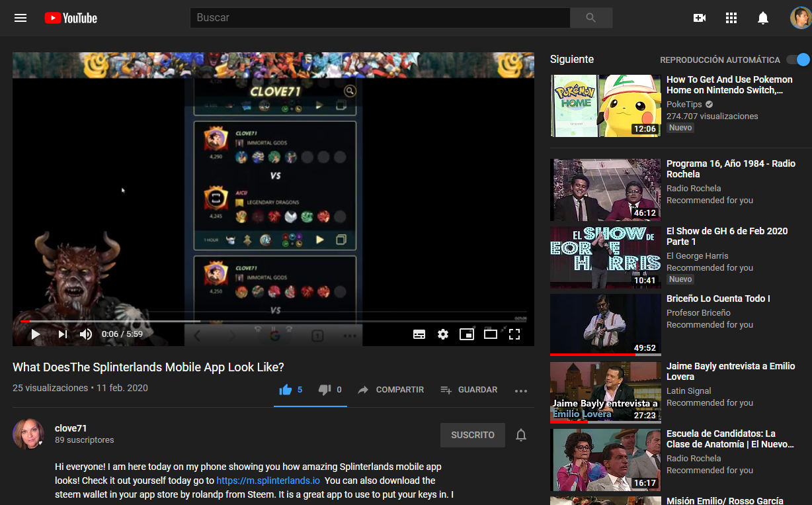Open the three-dot more actions menu
Viewport: 812px width, 505px height.
point(521,390)
